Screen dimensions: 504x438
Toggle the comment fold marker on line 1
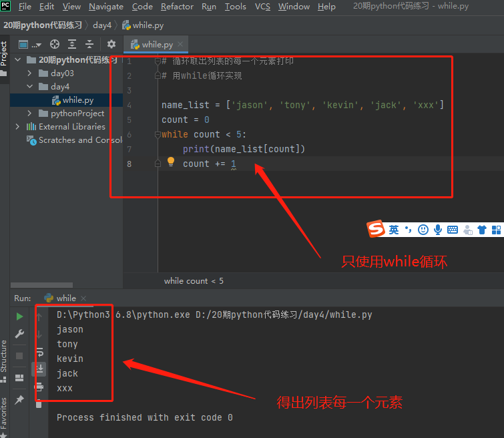pos(158,61)
